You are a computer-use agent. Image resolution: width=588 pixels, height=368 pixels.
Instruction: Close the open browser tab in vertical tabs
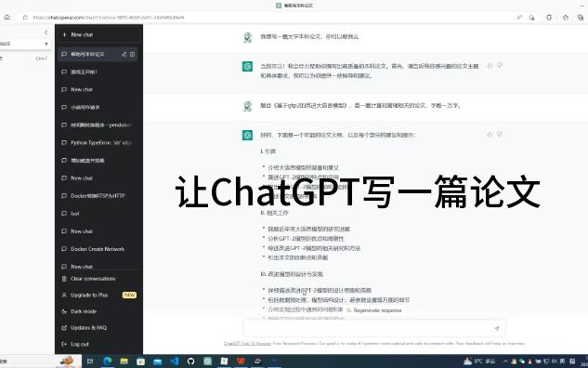pos(46,44)
